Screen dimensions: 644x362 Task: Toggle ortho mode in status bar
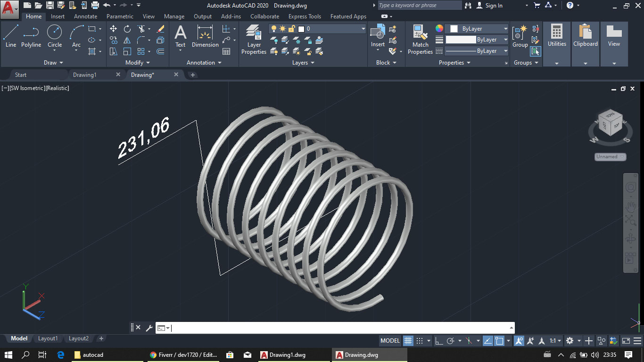pos(439,341)
